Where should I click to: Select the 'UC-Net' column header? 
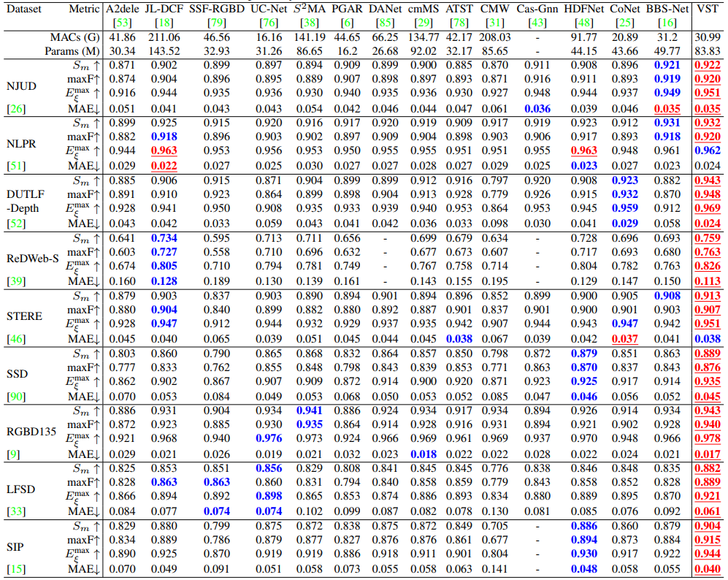[x=269, y=9]
